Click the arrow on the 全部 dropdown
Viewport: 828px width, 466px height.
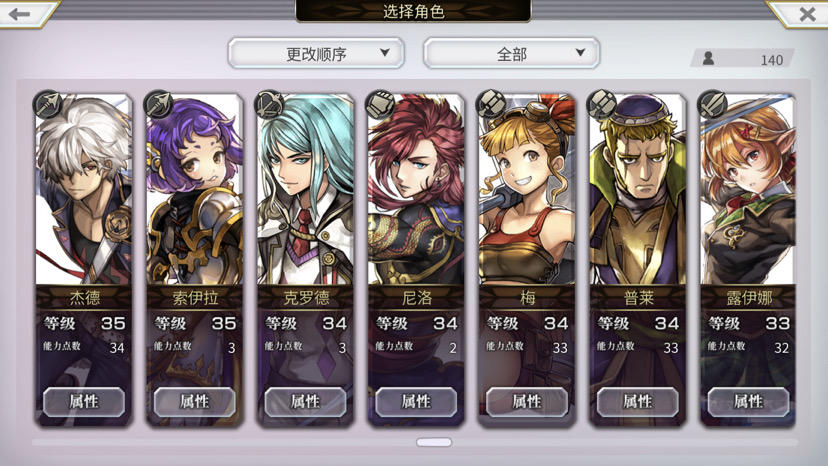pos(580,52)
